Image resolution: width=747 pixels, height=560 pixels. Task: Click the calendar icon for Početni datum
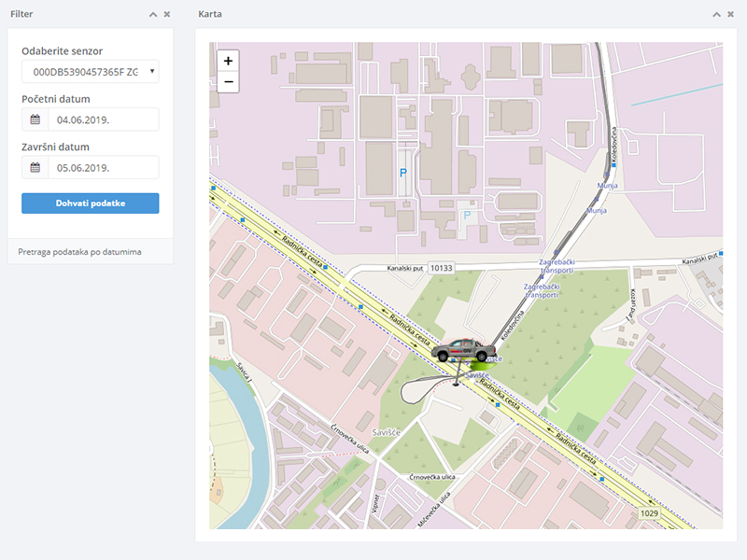(x=35, y=119)
